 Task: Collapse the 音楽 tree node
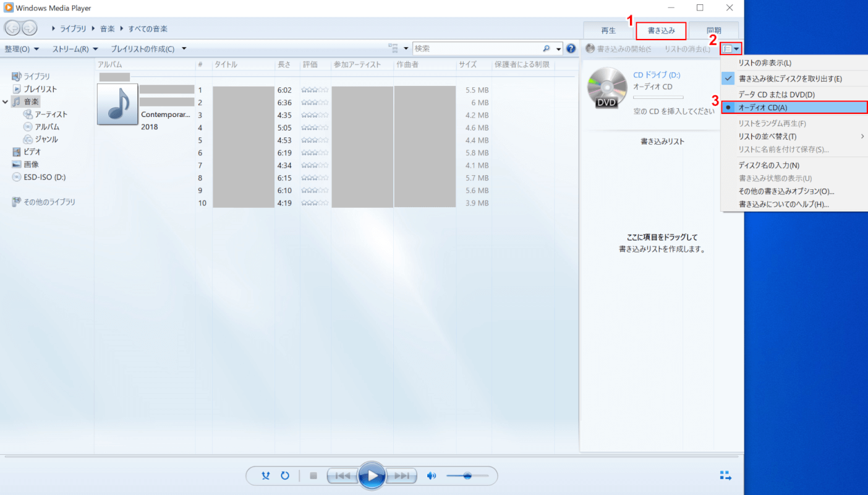pos(6,101)
